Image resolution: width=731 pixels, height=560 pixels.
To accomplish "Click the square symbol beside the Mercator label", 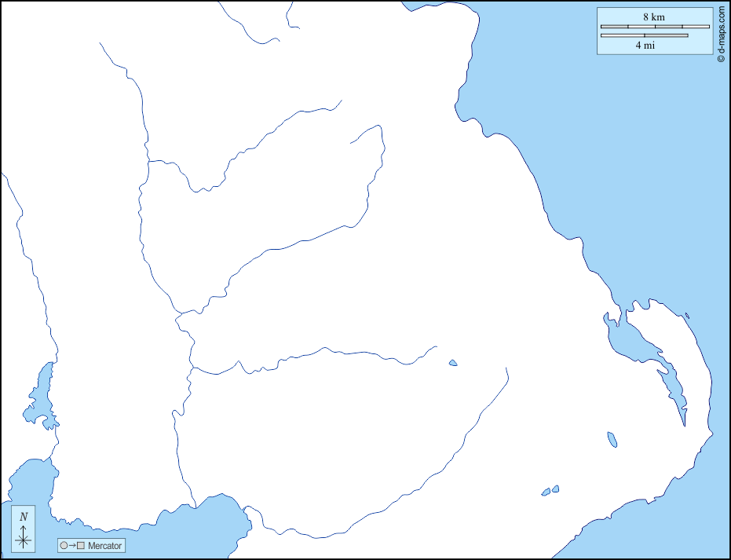I will (x=80, y=546).
